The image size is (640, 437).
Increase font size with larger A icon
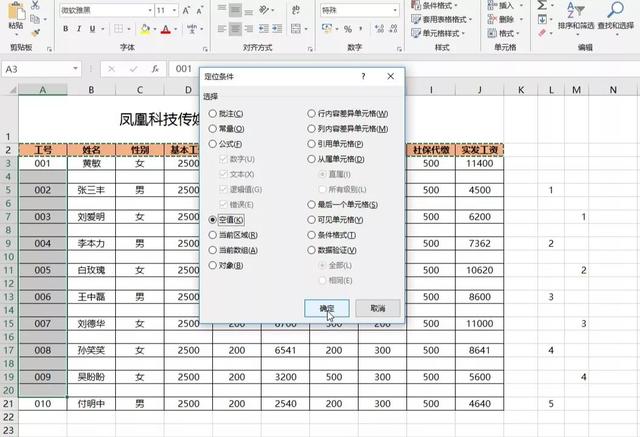pos(186,11)
